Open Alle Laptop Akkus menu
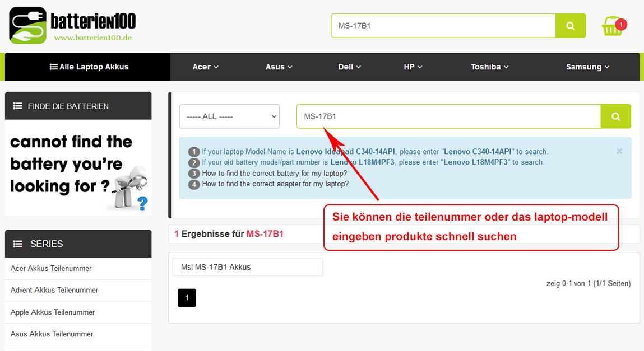Viewport: 644px width, 351px height. point(89,67)
